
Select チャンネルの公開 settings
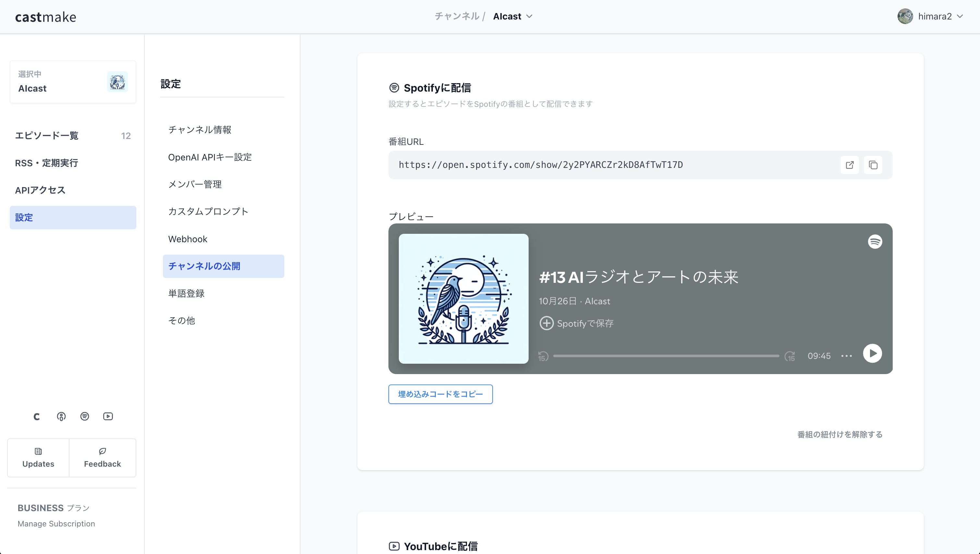(223, 266)
